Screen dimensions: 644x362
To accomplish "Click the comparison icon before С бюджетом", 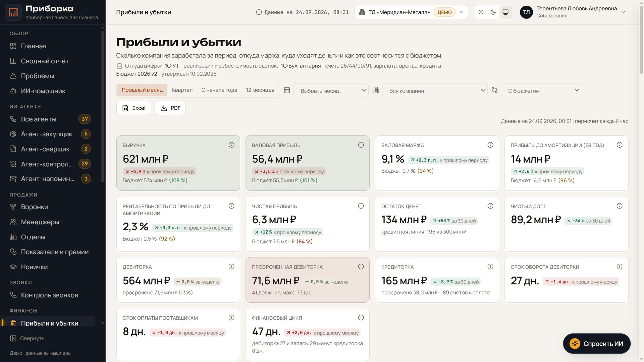I will 494,90.
